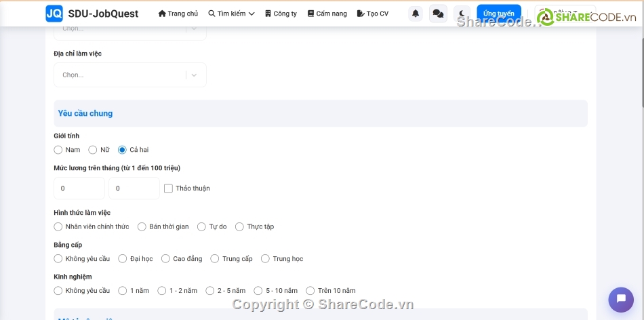Open the floating chat bubble widget
The width and height of the screenshot is (644, 320).
pyautogui.click(x=621, y=300)
